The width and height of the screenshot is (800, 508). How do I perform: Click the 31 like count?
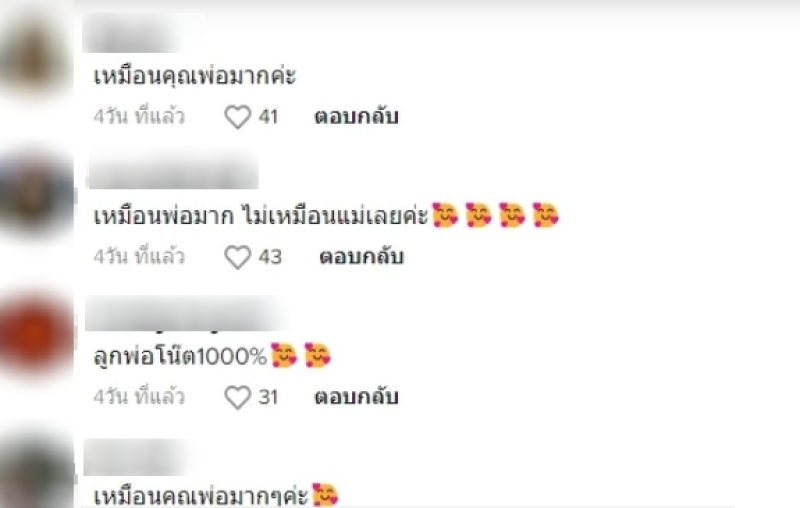coord(268,397)
